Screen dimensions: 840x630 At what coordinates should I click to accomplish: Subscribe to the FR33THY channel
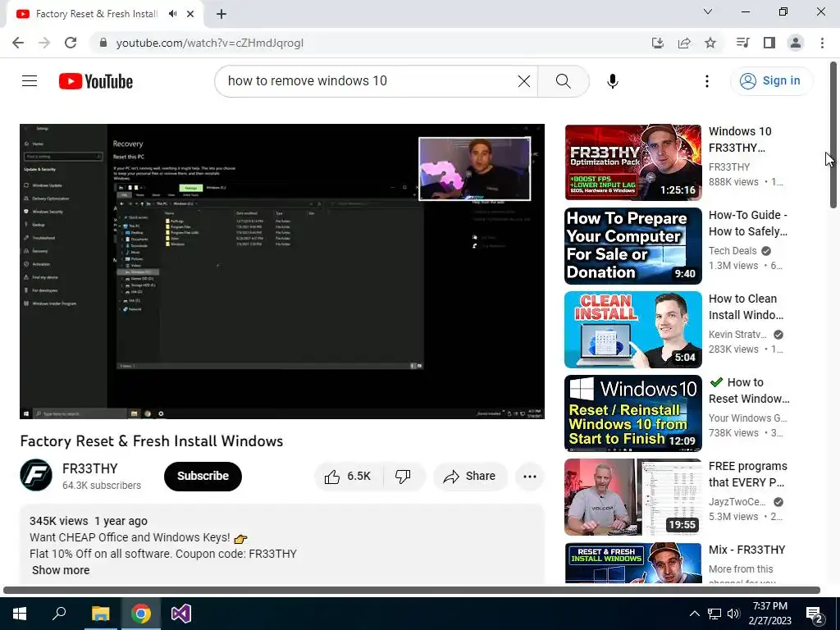click(x=203, y=477)
